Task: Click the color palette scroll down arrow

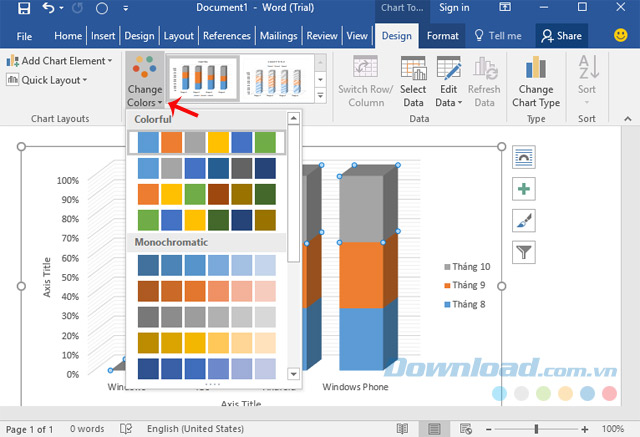Action: point(293,373)
